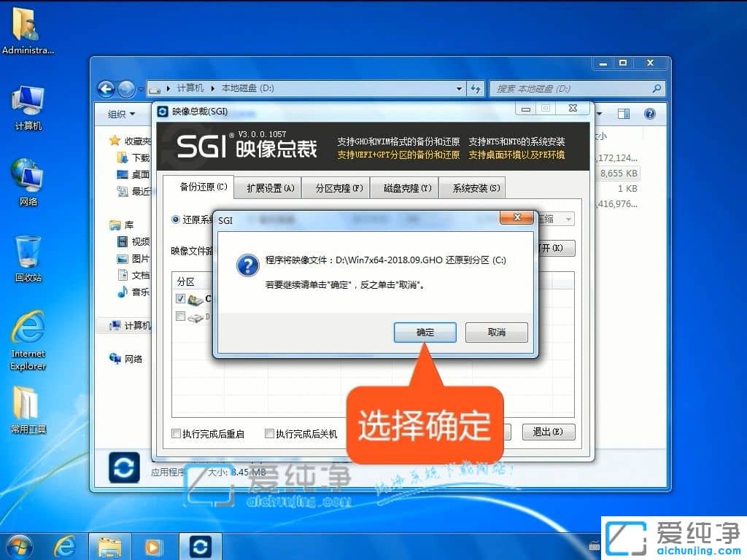The width and height of the screenshot is (747, 560).
Task: Click the blue question mark icon in dialog
Action: click(x=247, y=265)
